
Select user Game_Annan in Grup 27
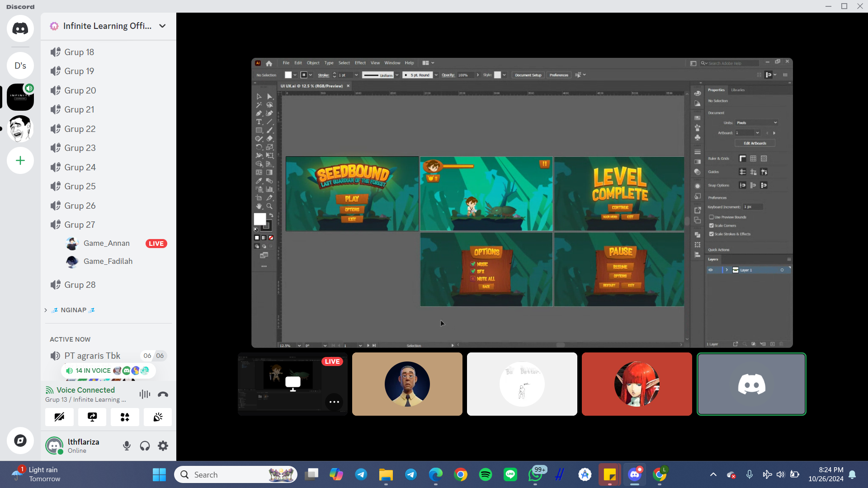coord(106,243)
